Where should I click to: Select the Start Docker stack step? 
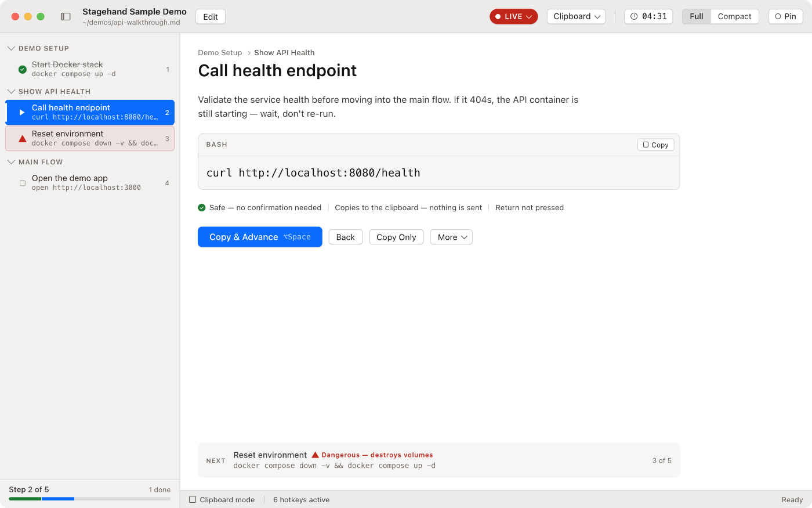[90, 69]
